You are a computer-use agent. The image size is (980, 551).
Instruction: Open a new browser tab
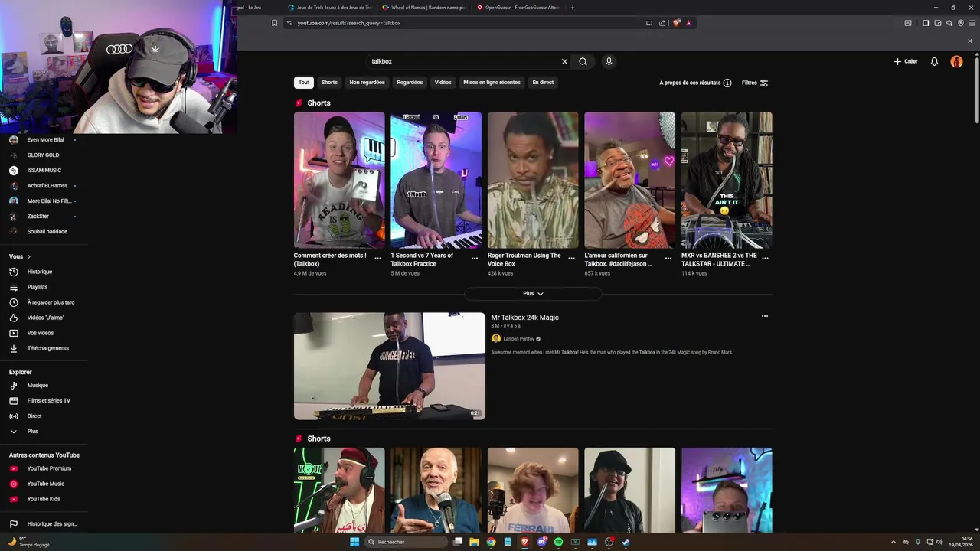click(573, 8)
